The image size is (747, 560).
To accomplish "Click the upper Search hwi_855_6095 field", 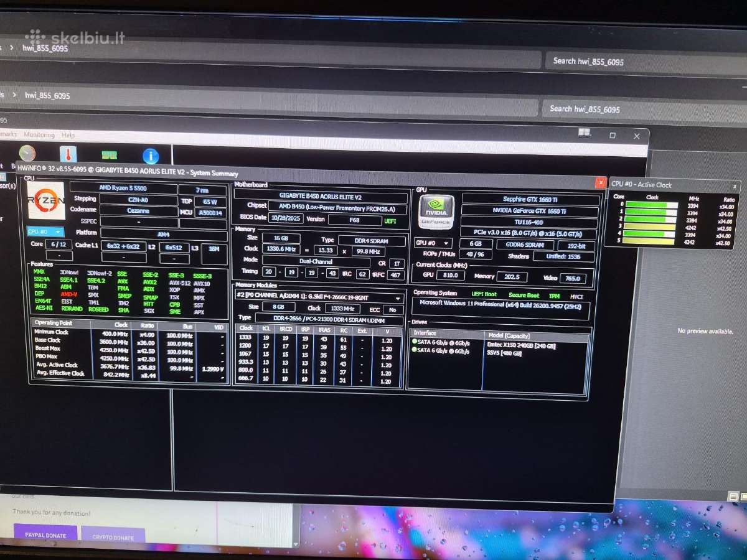I will coord(647,61).
